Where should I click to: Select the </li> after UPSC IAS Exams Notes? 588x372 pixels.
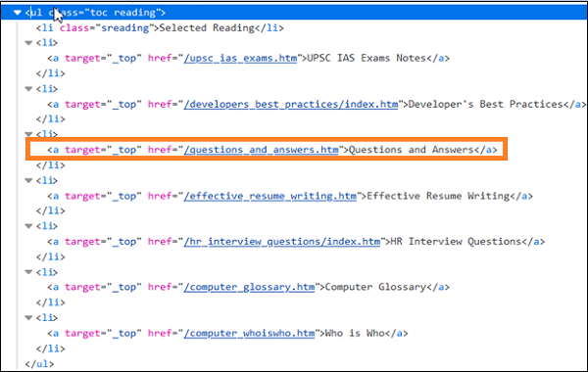[x=50, y=73]
